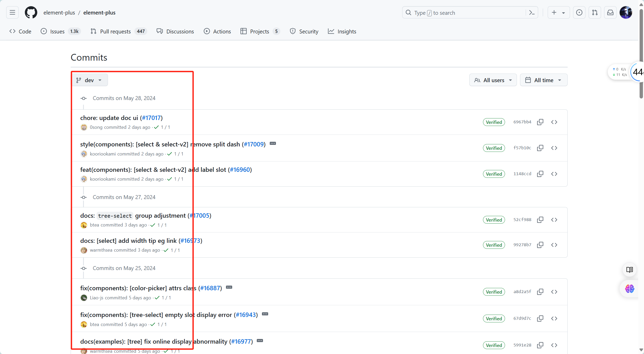Click the Verified badge for commit 1148ccd
The width and height of the screenshot is (644, 354).
pyautogui.click(x=494, y=174)
